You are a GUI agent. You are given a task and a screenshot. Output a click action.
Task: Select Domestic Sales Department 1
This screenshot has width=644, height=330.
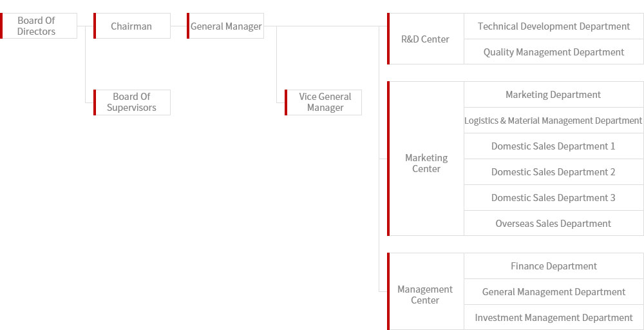[553, 146]
